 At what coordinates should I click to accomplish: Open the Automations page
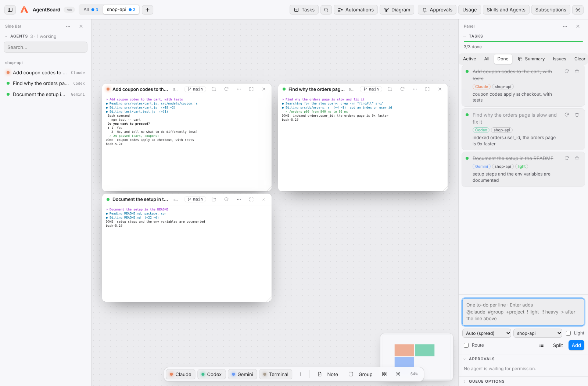(x=356, y=10)
